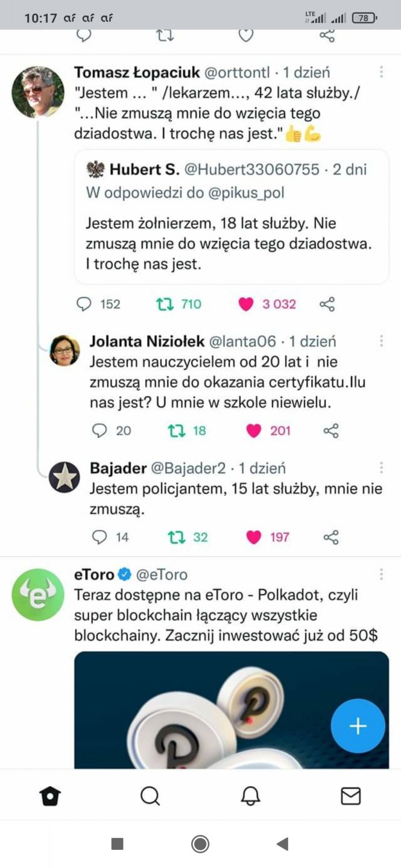The height and width of the screenshot is (868, 401).
Task: Like Tomasz Łopaciuk's tweet with 3 032 likes
Action: tap(246, 304)
